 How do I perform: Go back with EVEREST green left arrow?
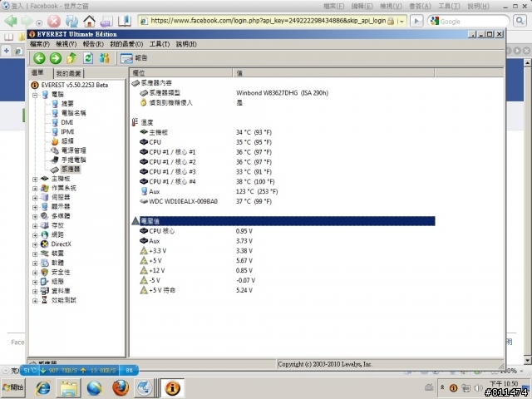pyautogui.click(x=39, y=58)
